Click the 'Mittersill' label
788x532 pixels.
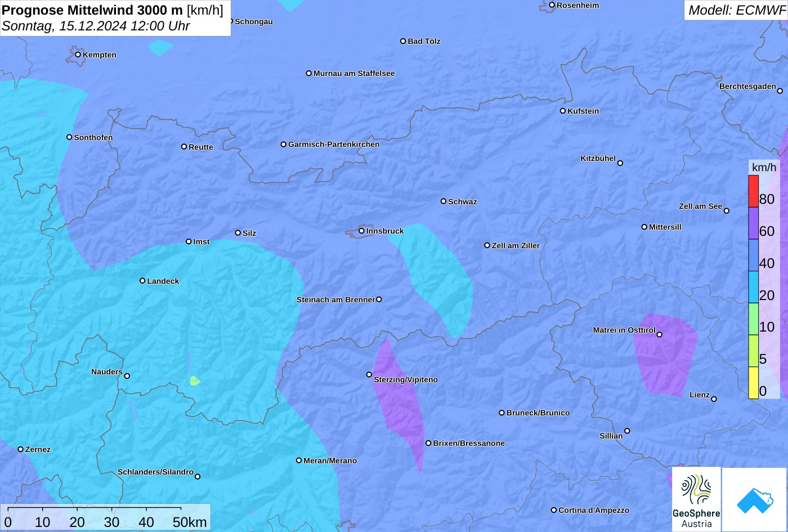(665, 227)
